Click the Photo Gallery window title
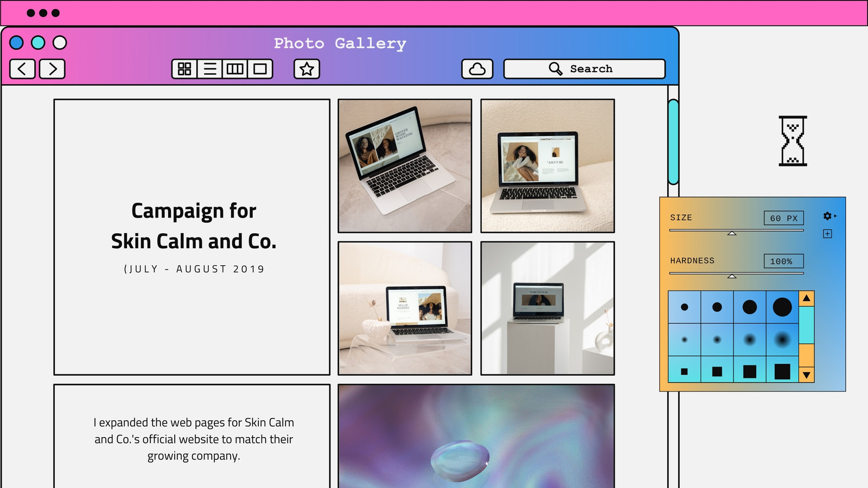The width and height of the screenshot is (868, 488). click(340, 43)
